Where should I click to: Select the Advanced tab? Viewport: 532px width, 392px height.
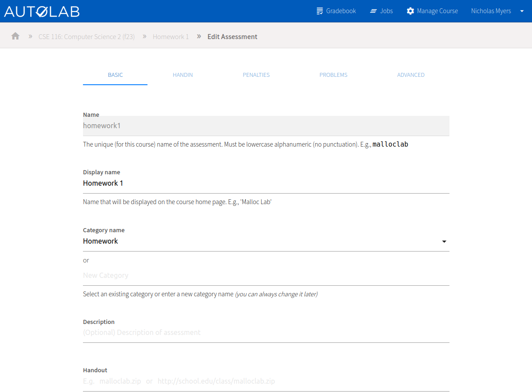[411, 75]
